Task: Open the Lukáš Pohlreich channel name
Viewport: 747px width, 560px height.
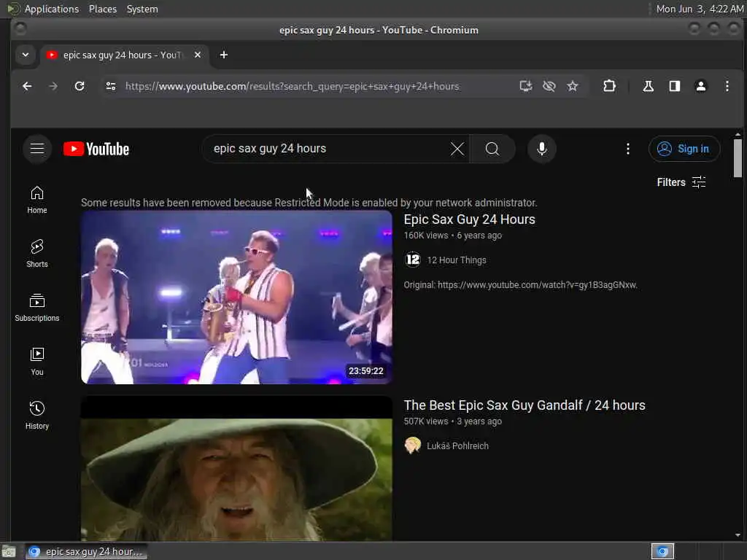Action: click(x=457, y=446)
